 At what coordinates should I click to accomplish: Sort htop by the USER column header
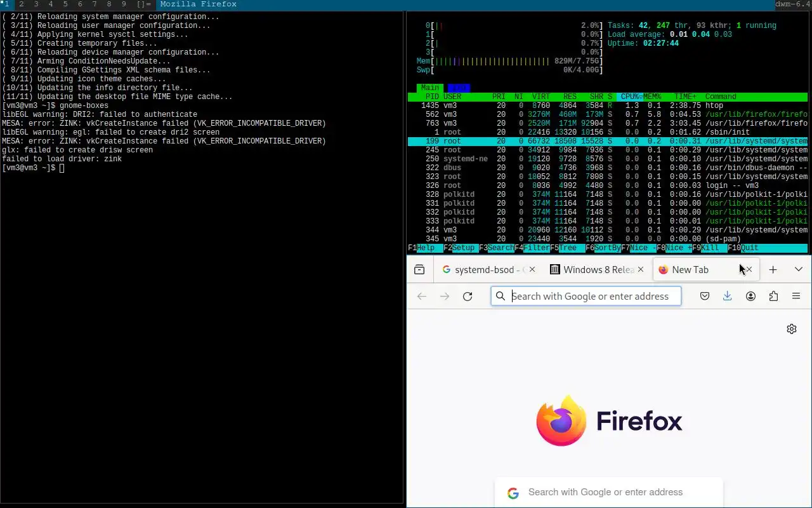click(452, 97)
